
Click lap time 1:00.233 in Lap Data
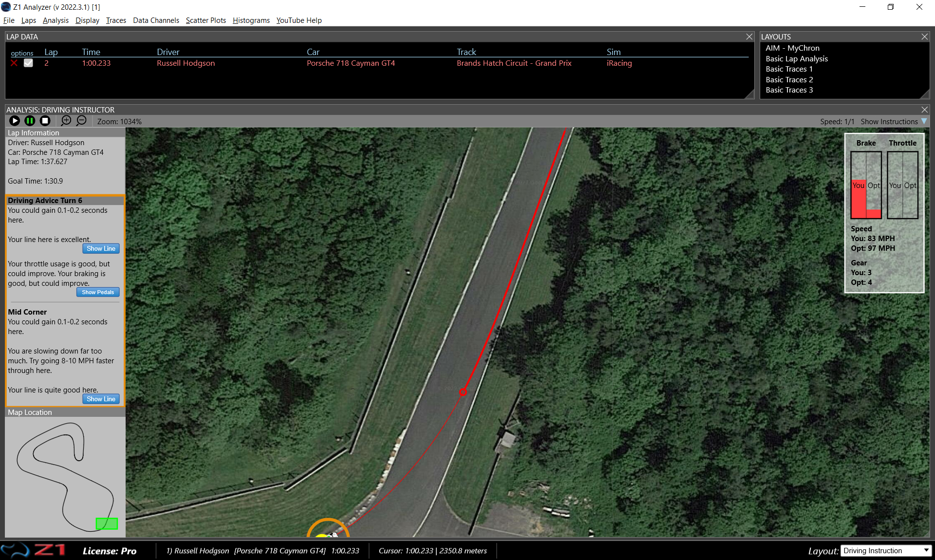(x=96, y=63)
